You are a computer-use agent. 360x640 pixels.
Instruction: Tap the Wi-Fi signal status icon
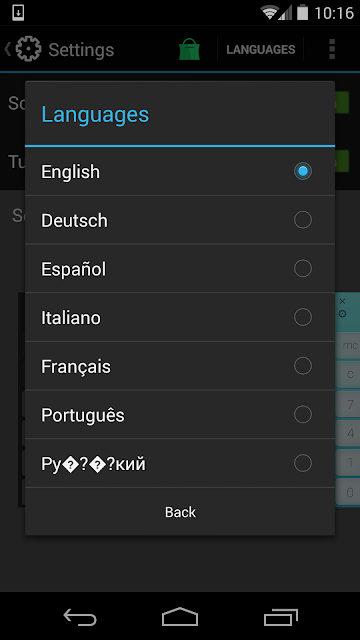[269, 13]
